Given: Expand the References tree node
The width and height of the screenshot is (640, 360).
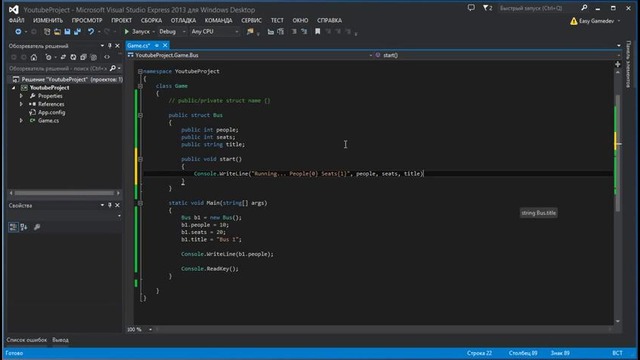Looking at the screenshot, I should pos(21,104).
